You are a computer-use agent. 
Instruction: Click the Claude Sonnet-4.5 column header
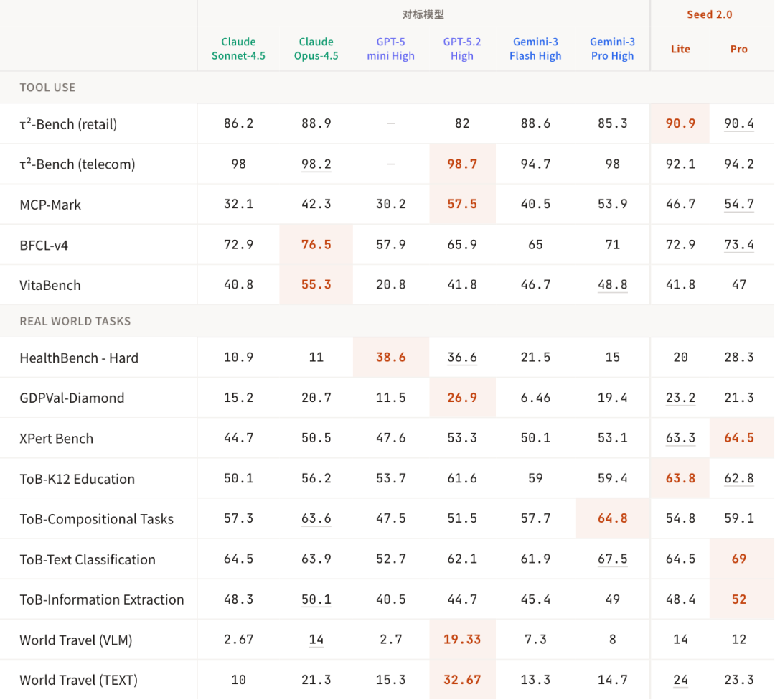click(x=238, y=48)
